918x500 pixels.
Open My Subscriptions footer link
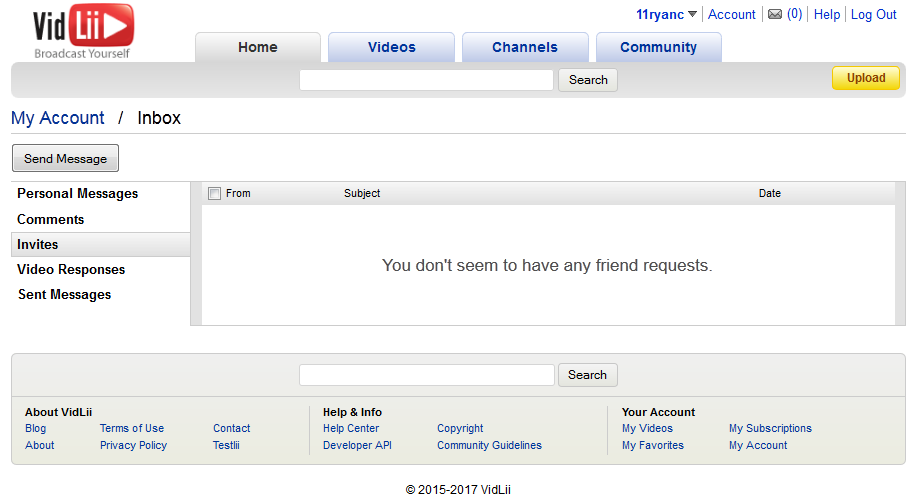(770, 428)
